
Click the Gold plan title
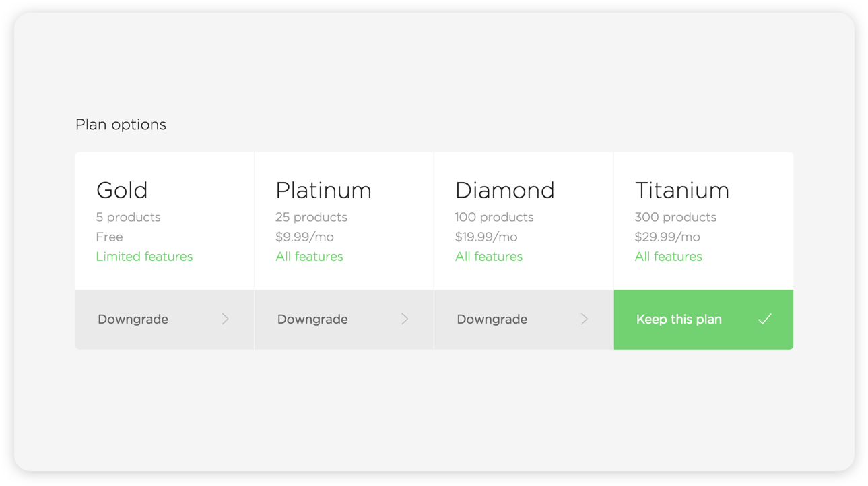pos(122,190)
